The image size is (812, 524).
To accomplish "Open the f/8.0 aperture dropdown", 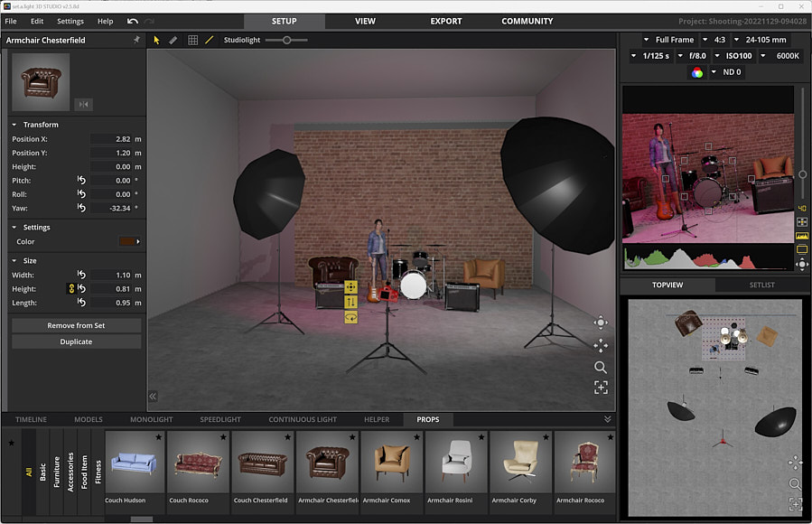I will (x=693, y=56).
